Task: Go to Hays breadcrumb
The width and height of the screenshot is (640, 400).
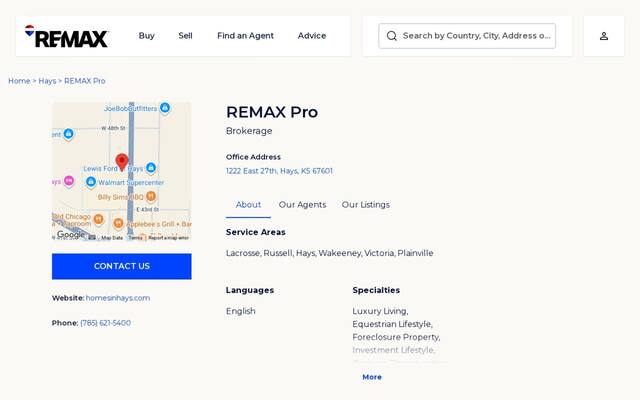Action: tap(47, 81)
